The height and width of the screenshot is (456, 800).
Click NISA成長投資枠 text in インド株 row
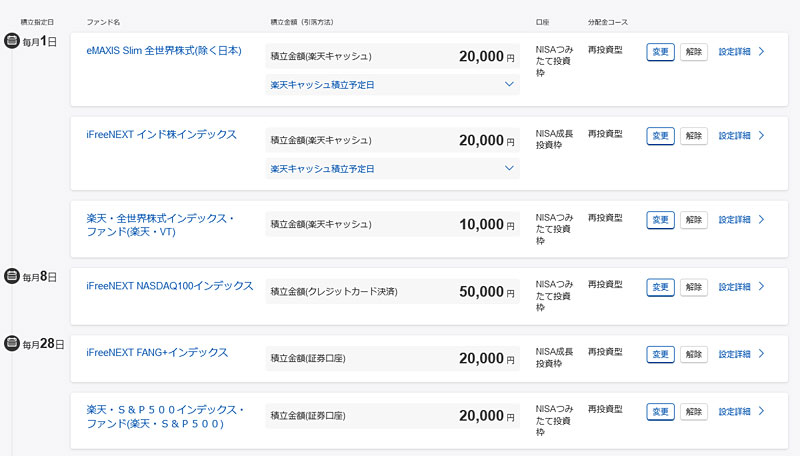click(554, 139)
